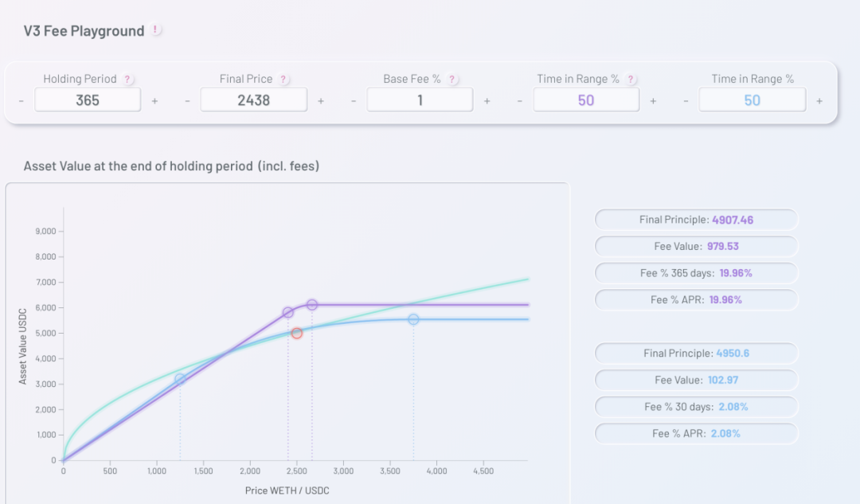Decrease the Holding Period with minus
The height and width of the screenshot is (504, 860).
[21, 101]
